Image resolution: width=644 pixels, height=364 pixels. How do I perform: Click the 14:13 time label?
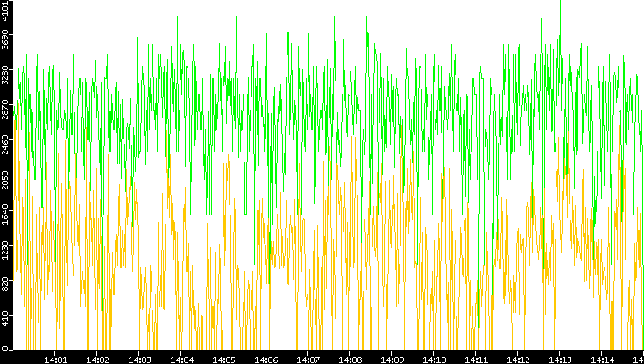[x=560, y=359]
